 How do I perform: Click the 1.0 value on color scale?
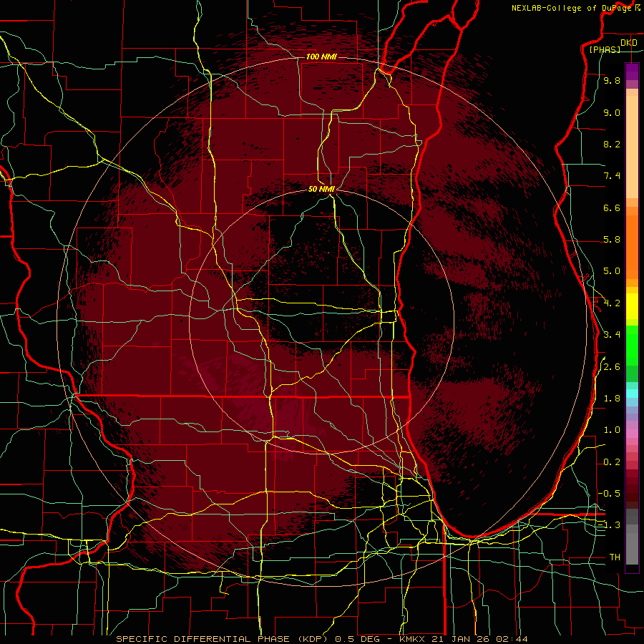612,430
